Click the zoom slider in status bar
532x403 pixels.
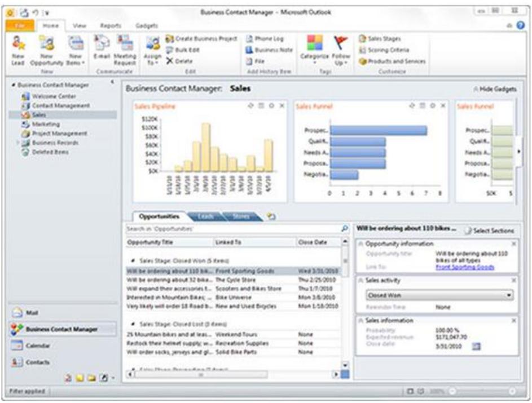click(482, 391)
